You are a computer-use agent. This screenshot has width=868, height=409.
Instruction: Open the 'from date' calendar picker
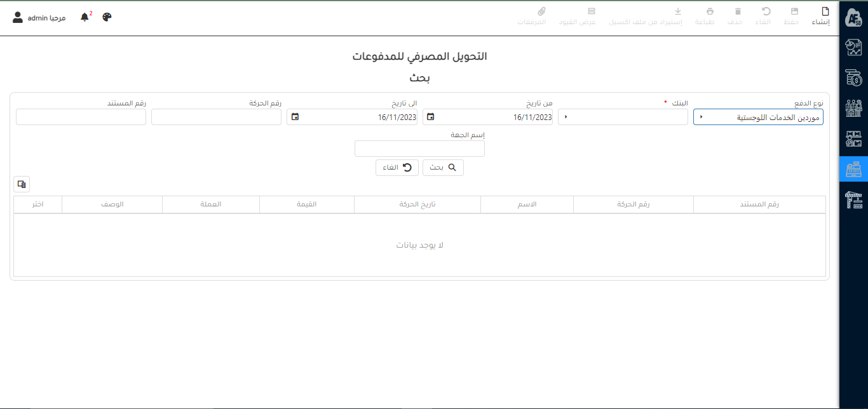point(431,117)
